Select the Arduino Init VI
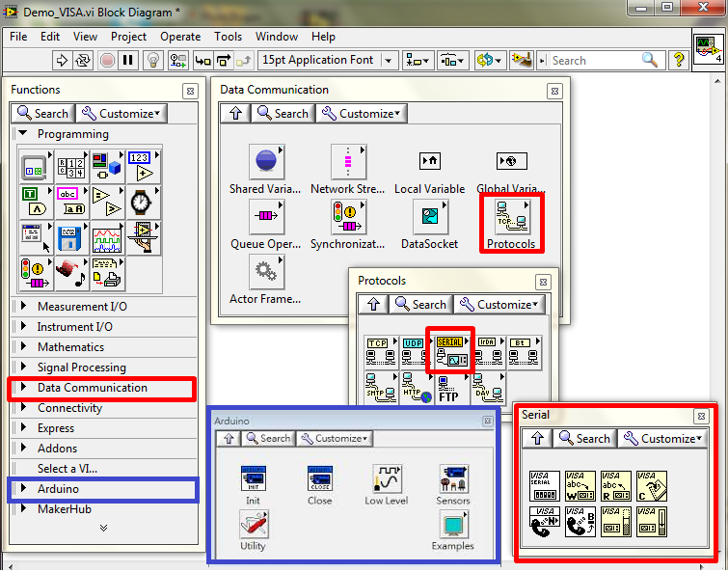The width and height of the screenshot is (728, 572). coord(254,478)
